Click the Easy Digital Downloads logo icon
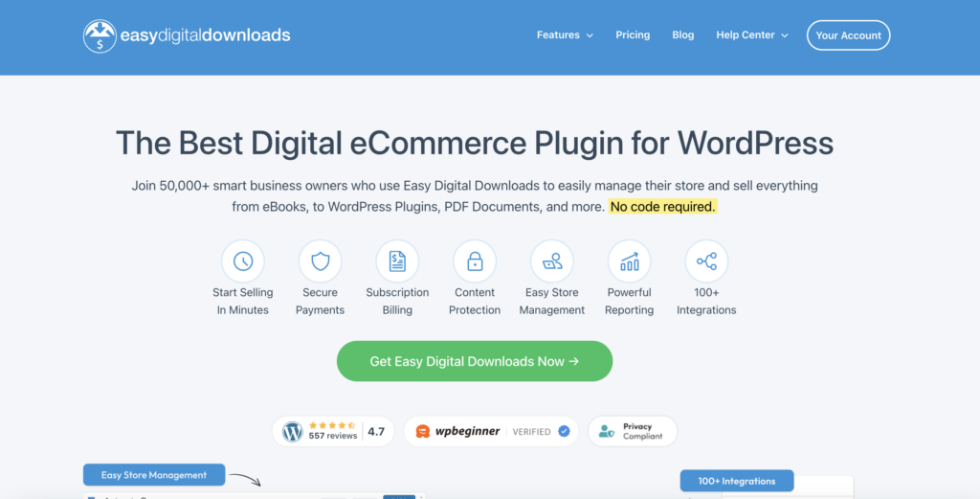The width and height of the screenshot is (980, 499). click(x=100, y=35)
